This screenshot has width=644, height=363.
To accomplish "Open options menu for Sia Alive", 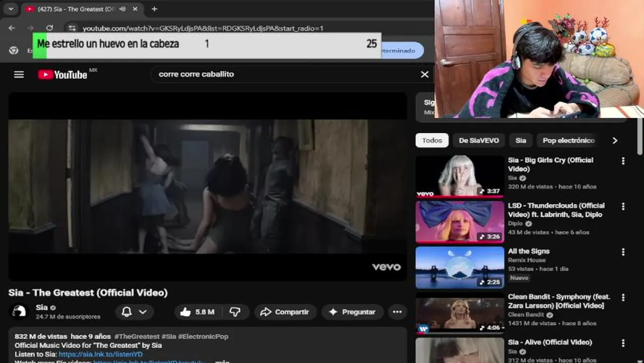I will tap(623, 343).
